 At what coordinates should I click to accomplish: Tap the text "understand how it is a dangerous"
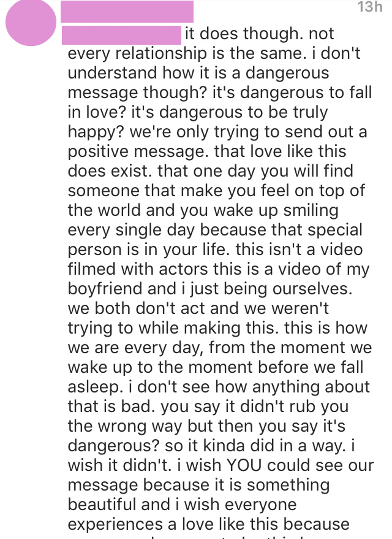[198, 73]
